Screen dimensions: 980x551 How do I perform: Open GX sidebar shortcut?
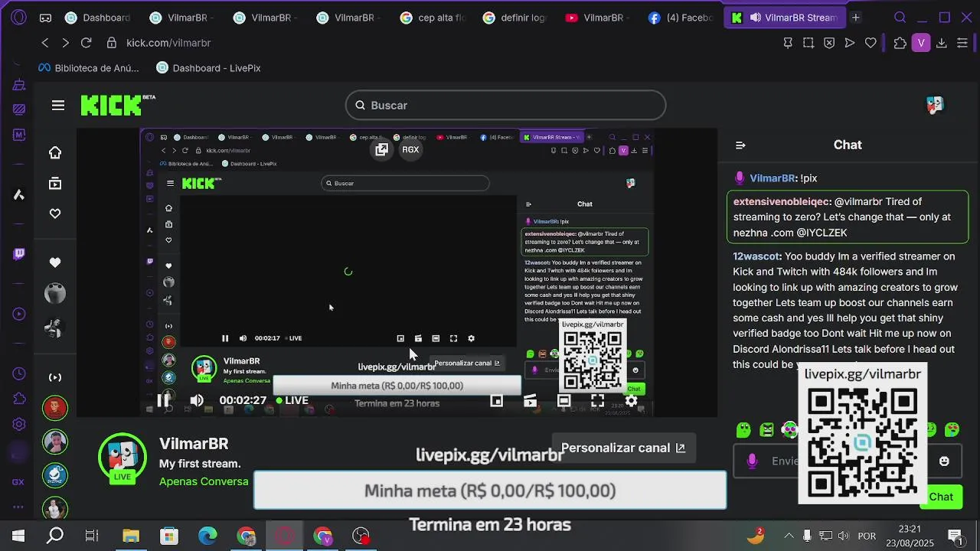(x=18, y=482)
